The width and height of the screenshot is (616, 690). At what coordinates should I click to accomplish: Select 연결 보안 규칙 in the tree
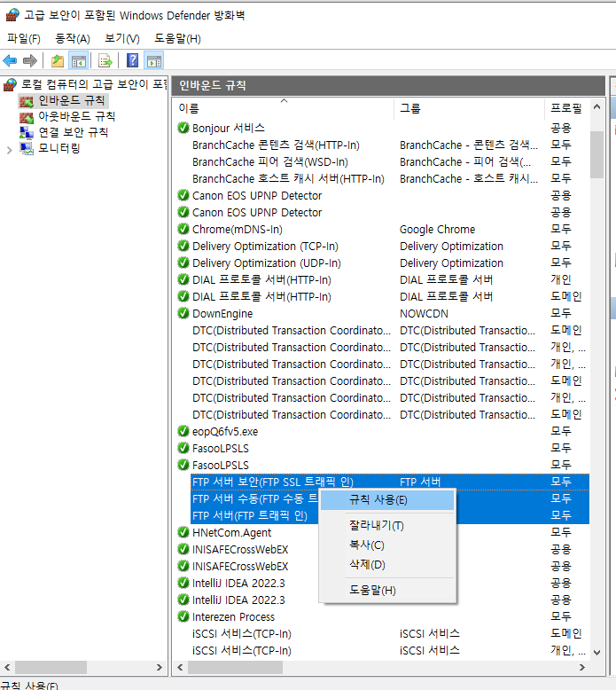pos(73,132)
